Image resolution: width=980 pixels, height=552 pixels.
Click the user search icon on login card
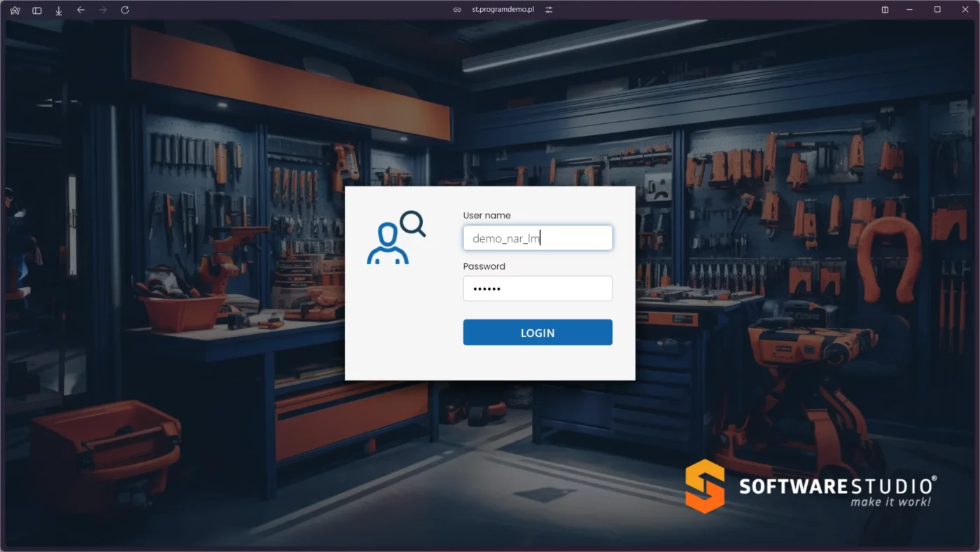[x=395, y=237]
